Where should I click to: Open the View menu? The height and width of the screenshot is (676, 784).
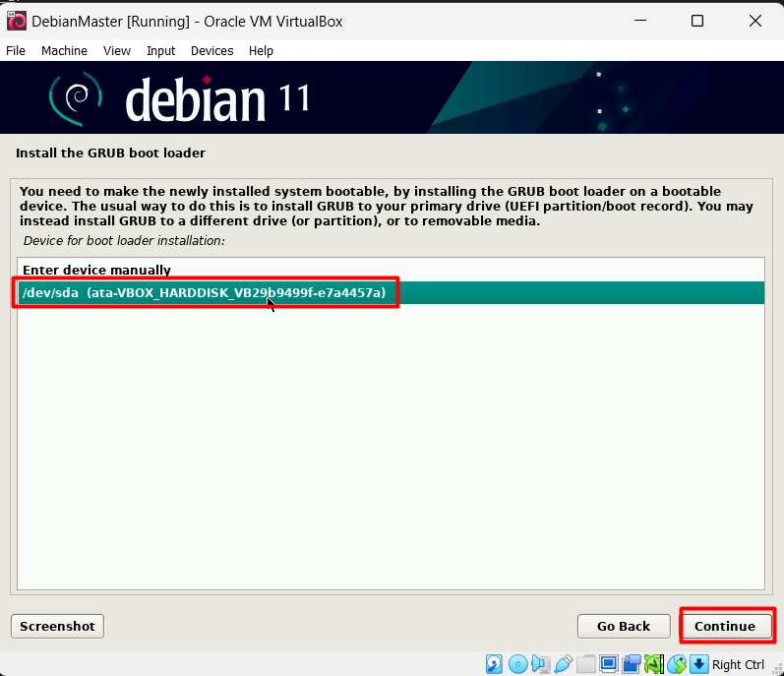coord(117,51)
